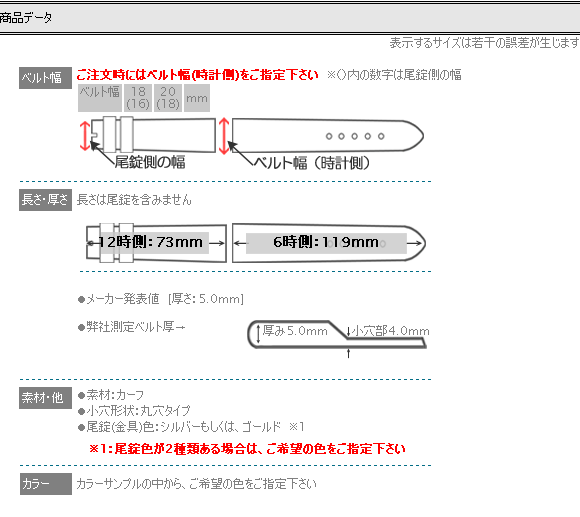The image size is (580, 517).
Task: Click the カラー section label
Action: tap(45, 484)
